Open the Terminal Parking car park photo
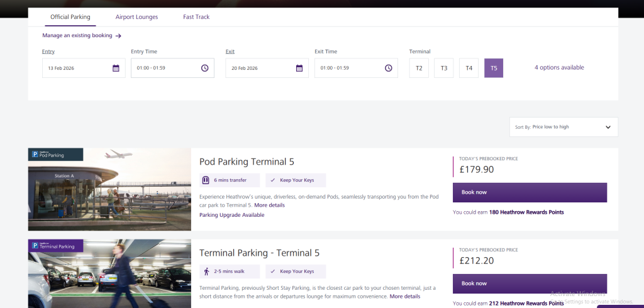644x308 pixels. point(109,273)
